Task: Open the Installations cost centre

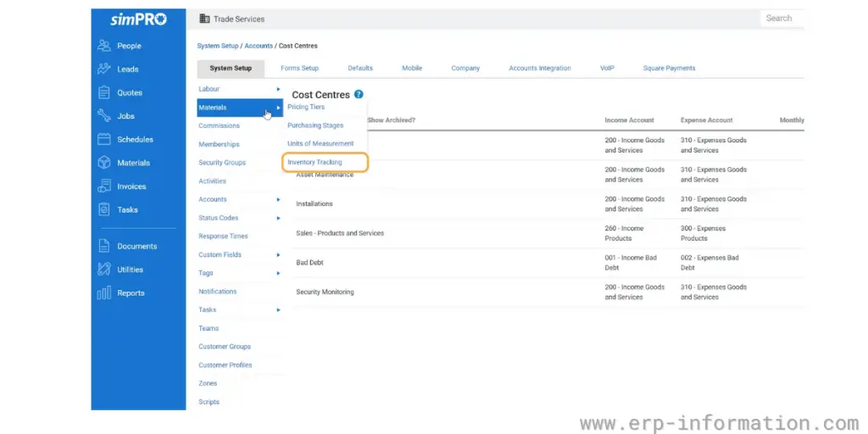Action: click(314, 204)
